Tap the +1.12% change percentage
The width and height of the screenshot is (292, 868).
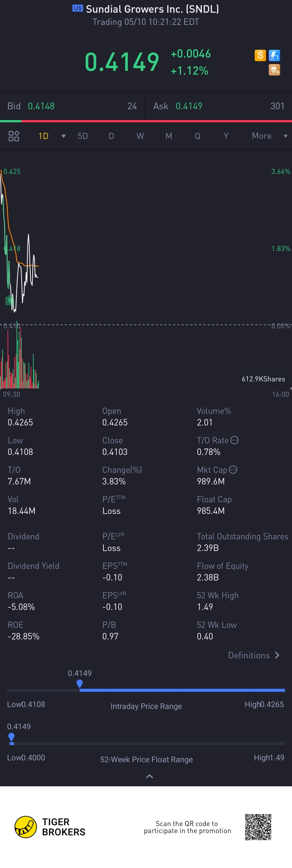(x=189, y=71)
